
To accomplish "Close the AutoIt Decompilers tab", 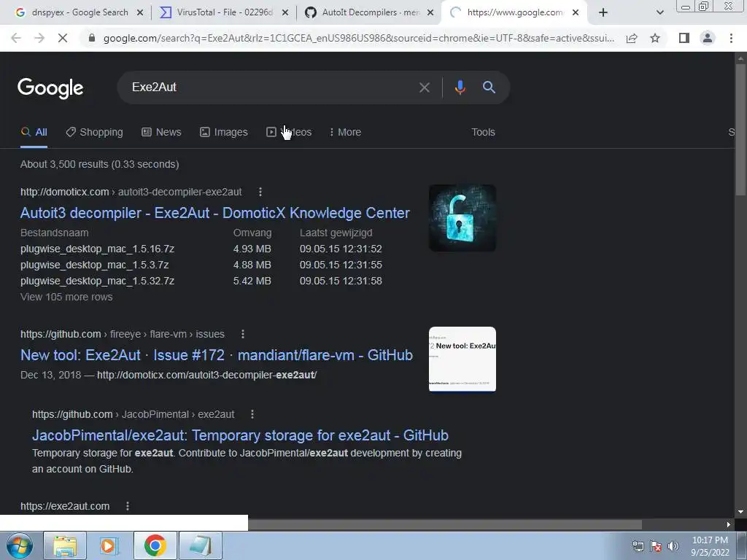I will click(430, 13).
